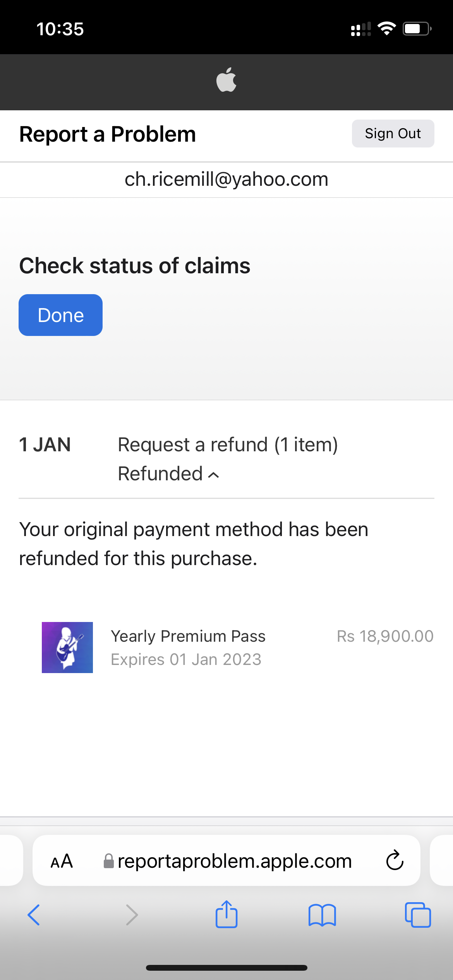The image size is (453, 980).
Task: Click the Sign Out button
Action: (393, 134)
